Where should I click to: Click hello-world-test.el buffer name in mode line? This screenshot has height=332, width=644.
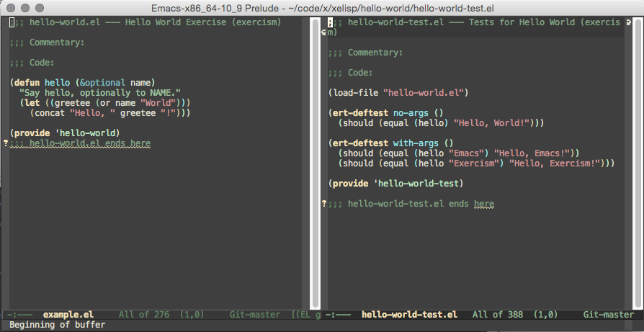click(409, 315)
